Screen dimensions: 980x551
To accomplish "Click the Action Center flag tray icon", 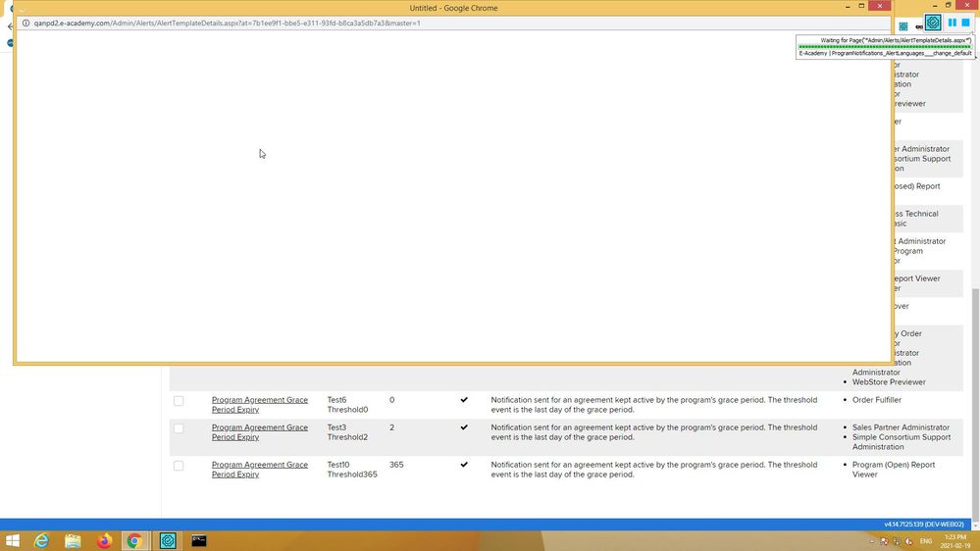I will 884,541.
